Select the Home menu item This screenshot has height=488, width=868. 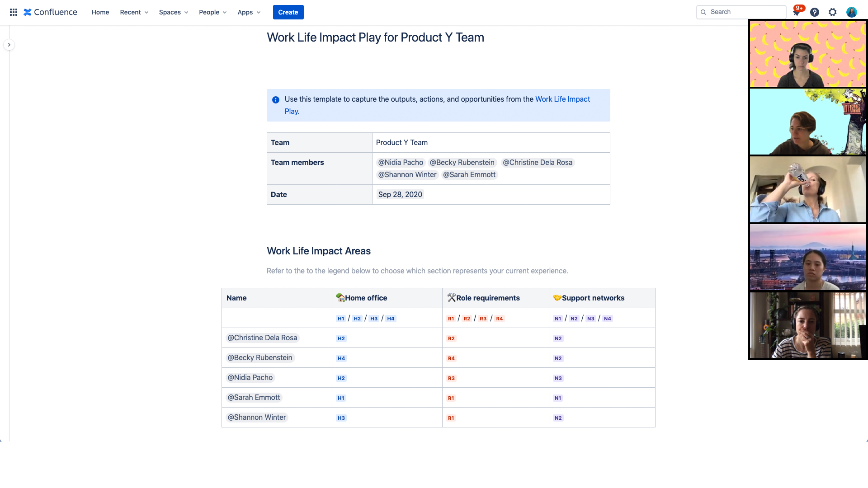point(100,12)
